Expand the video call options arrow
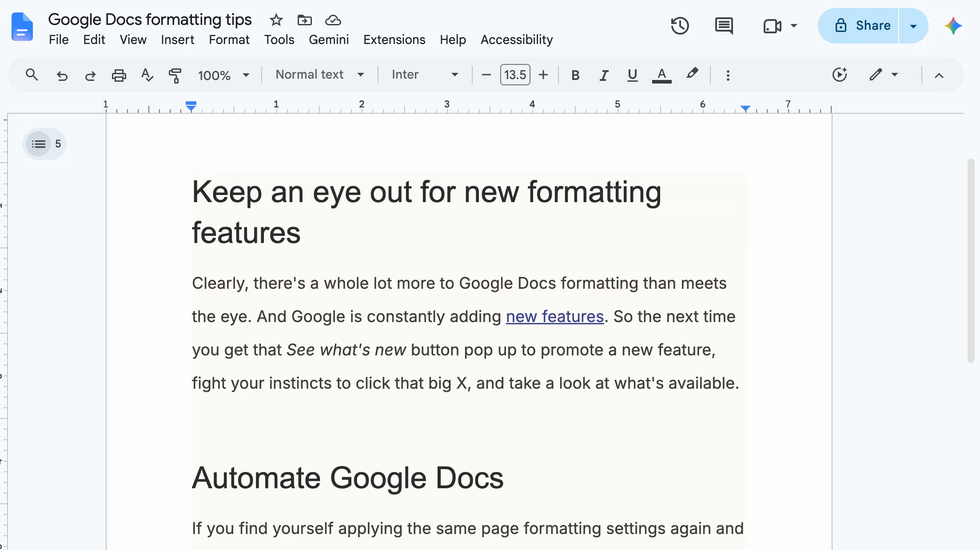 pos(794,26)
